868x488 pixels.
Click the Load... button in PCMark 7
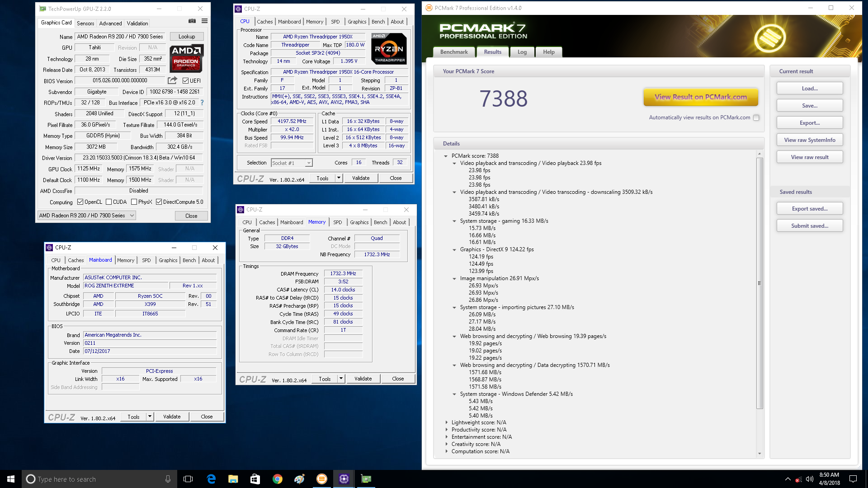point(810,89)
